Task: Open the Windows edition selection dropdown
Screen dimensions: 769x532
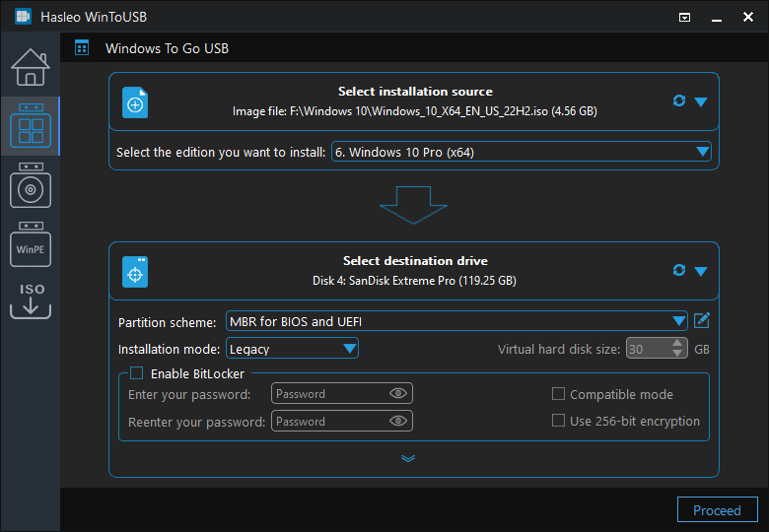Action: click(x=522, y=152)
